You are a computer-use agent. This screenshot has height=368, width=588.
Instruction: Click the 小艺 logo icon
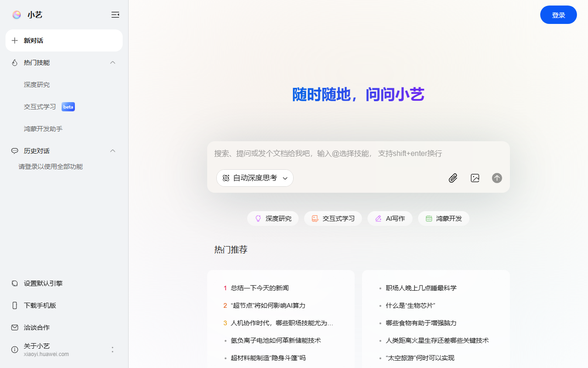click(17, 15)
